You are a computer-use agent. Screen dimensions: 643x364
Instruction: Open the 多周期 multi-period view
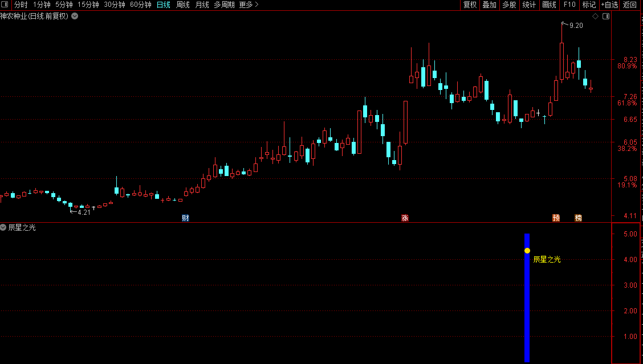point(225,5)
